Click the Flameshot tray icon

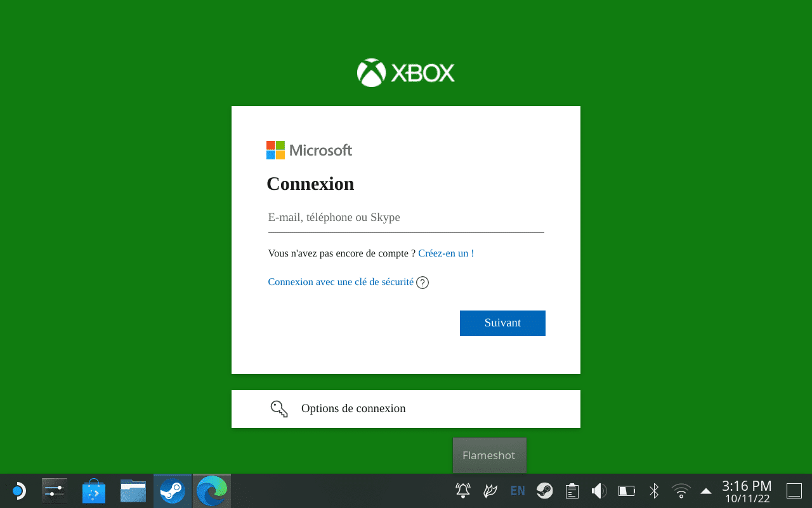[490, 491]
